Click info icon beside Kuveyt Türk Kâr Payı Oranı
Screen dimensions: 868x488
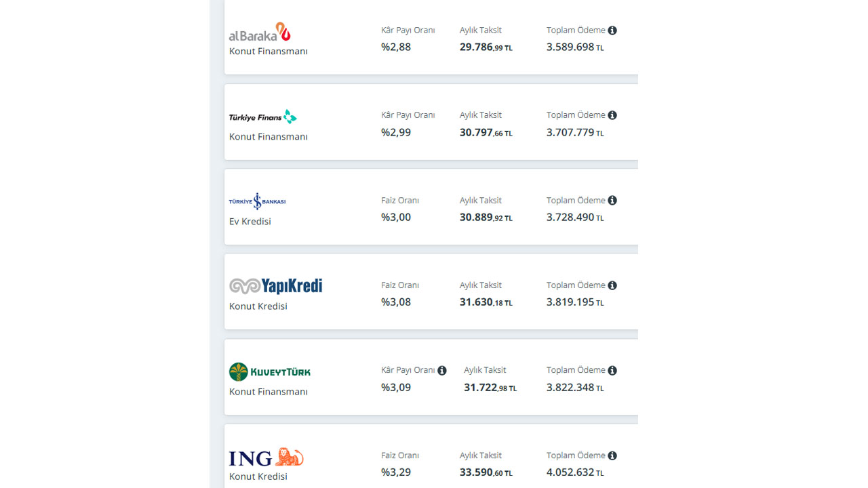pos(442,371)
